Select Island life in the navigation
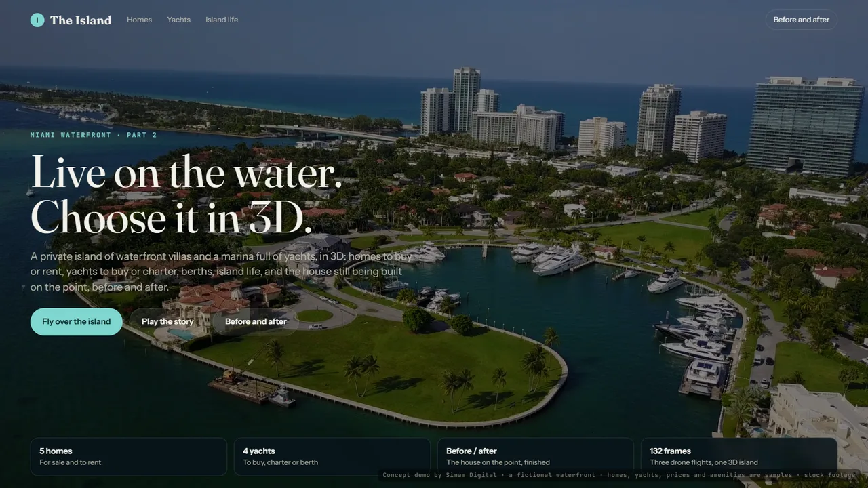 click(x=222, y=20)
